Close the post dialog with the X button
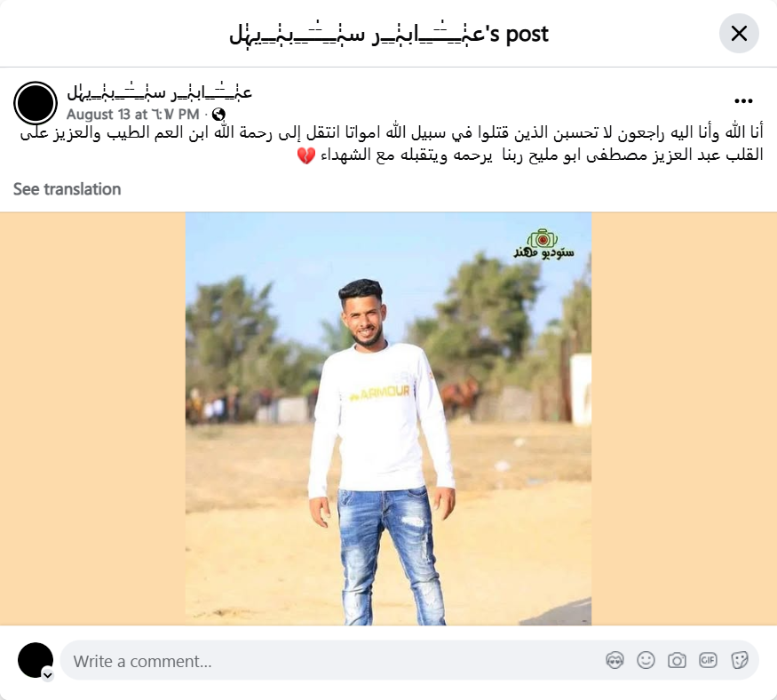The height and width of the screenshot is (700, 777). (x=739, y=34)
